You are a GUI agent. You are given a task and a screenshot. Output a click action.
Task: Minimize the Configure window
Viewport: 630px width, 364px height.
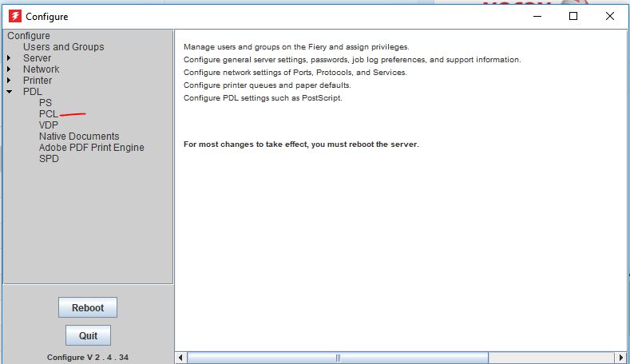537,16
